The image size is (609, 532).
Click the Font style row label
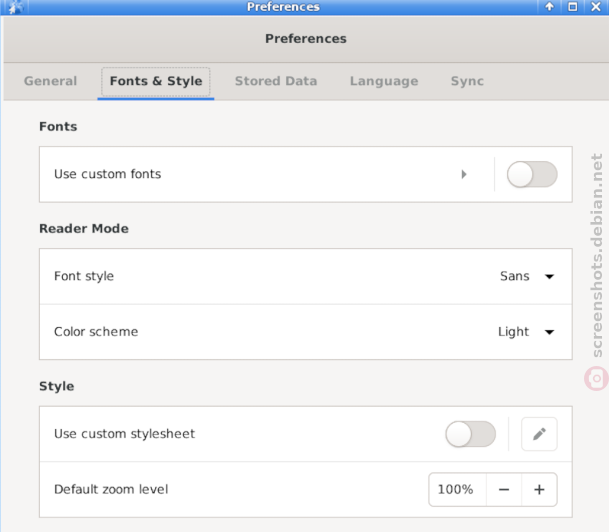click(x=84, y=276)
